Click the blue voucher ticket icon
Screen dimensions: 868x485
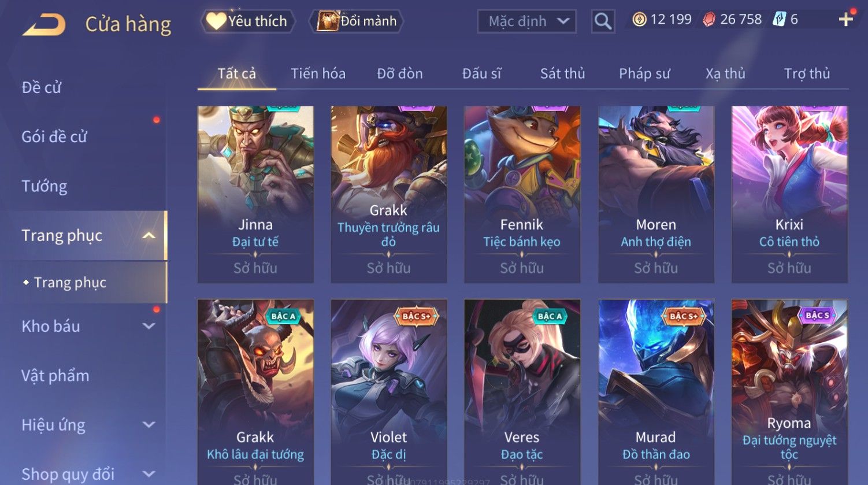pyautogui.click(x=780, y=20)
